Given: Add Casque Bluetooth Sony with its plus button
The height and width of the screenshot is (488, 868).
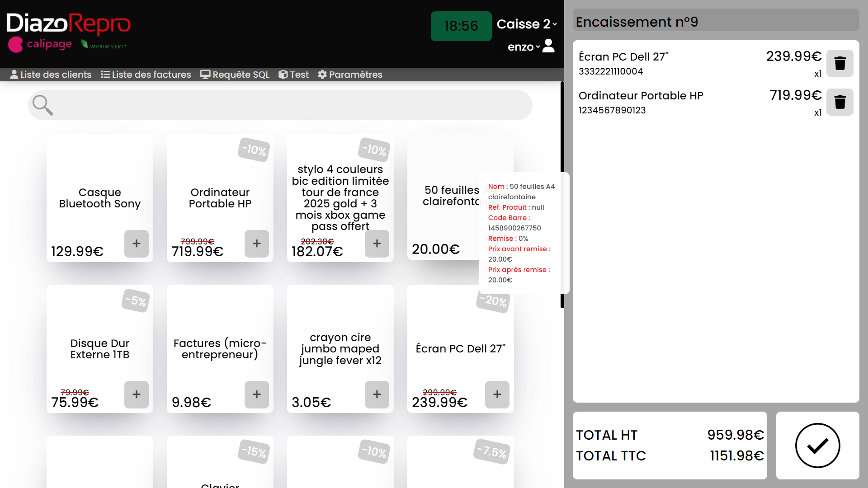Looking at the screenshot, I should (x=136, y=244).
